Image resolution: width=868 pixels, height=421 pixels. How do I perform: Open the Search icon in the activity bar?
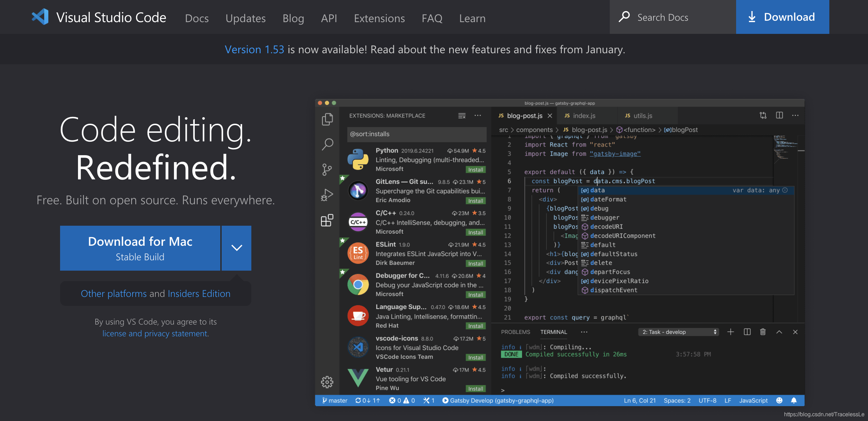click(327, 144)
